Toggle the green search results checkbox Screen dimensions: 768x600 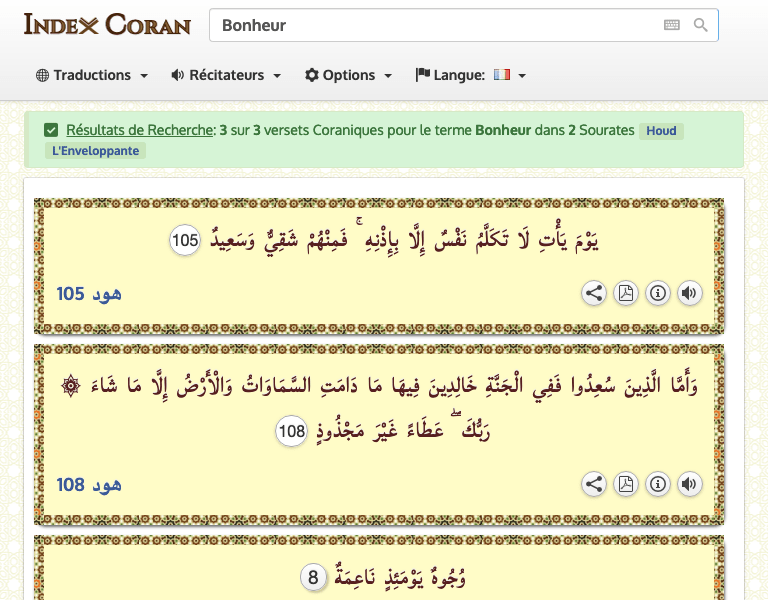pos(51,130)
